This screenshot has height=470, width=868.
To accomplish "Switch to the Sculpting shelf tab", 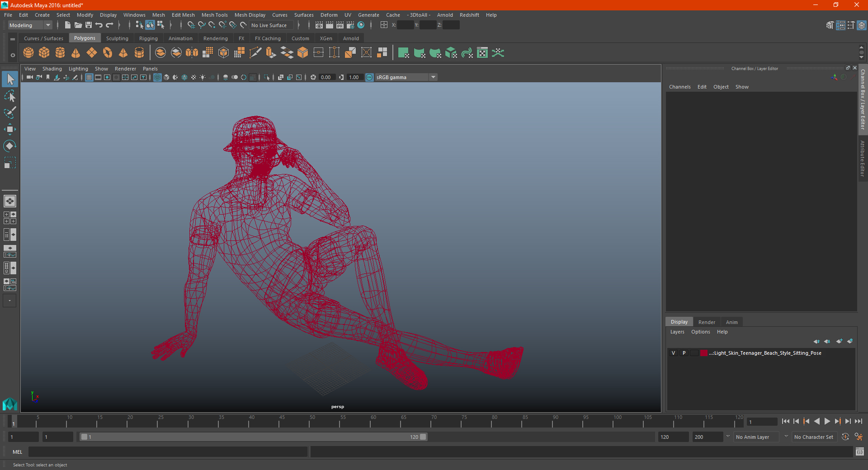I will tap(117, 38).
